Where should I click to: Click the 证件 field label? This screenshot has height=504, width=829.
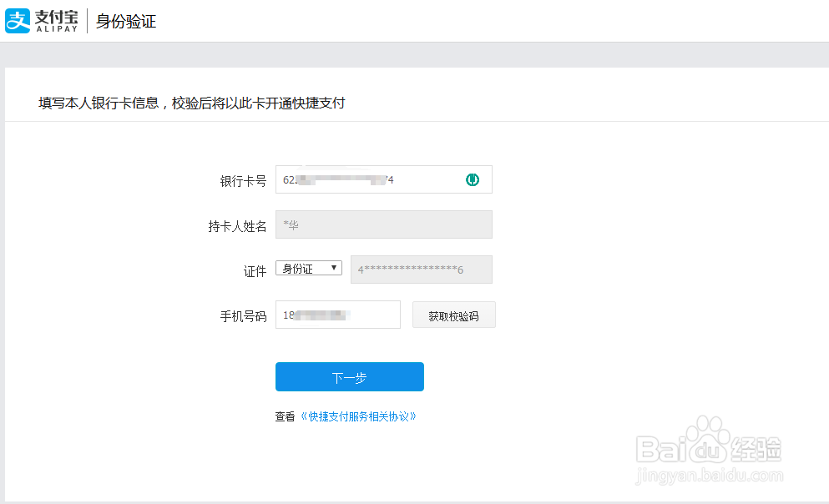click(x=255, y=269)
